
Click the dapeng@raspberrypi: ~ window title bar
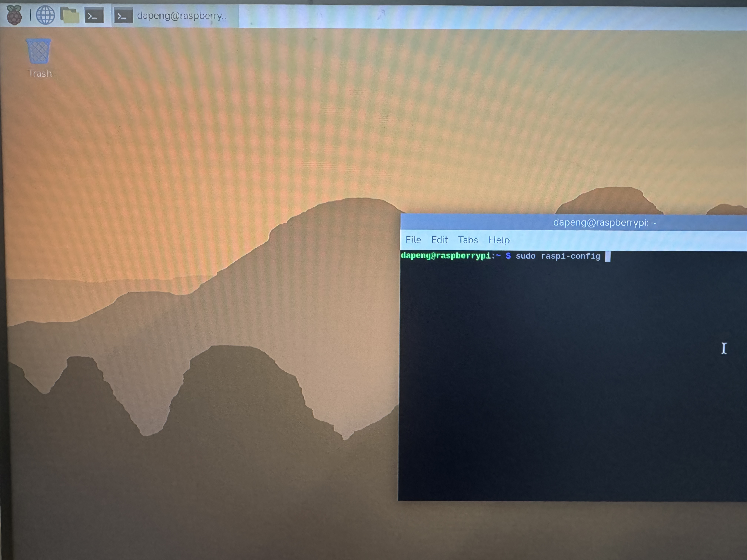click(573, 222)
